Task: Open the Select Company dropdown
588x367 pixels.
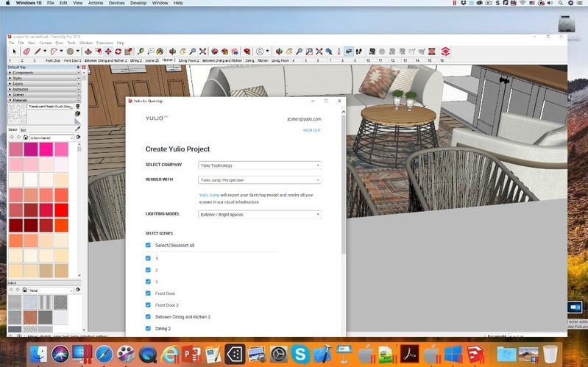Action: [260, 165]
